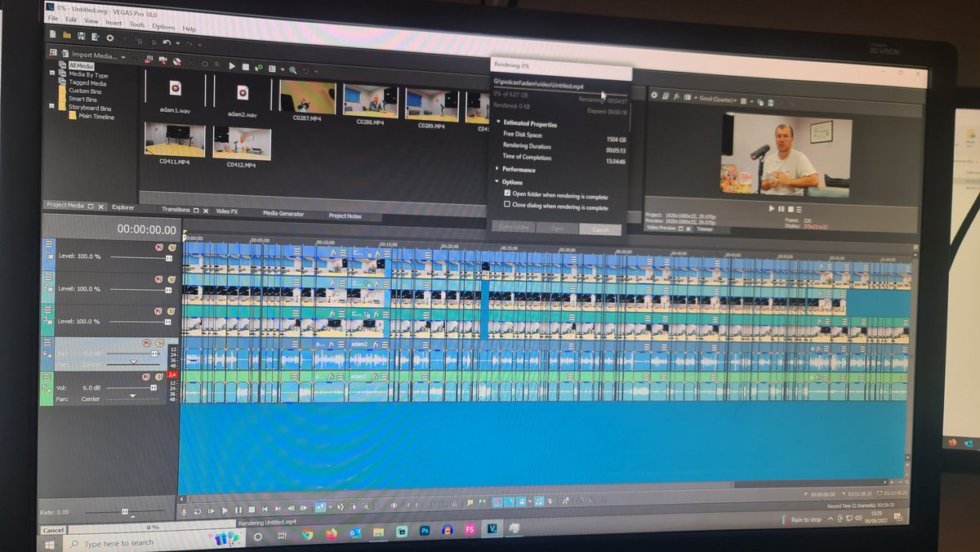Copy snapshot to clipboard icon in preview
The width and height of the screenshot is (980, 552).
point(759,102)
